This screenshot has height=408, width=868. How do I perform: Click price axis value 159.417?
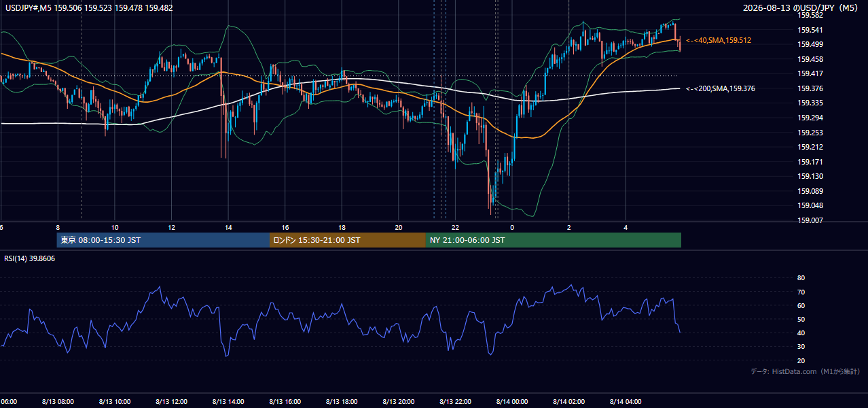pos(810,73)
